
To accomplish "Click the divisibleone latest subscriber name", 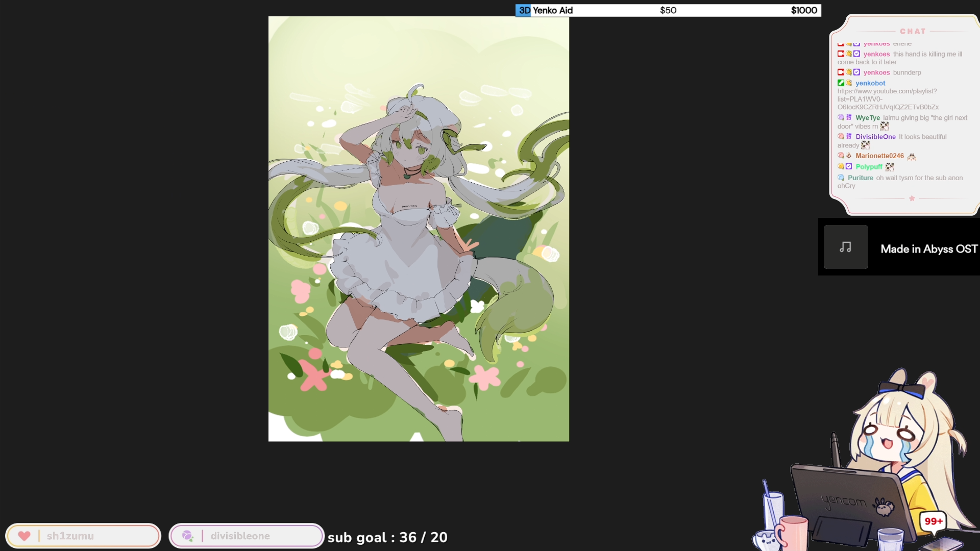I will (x=240, y=536).
